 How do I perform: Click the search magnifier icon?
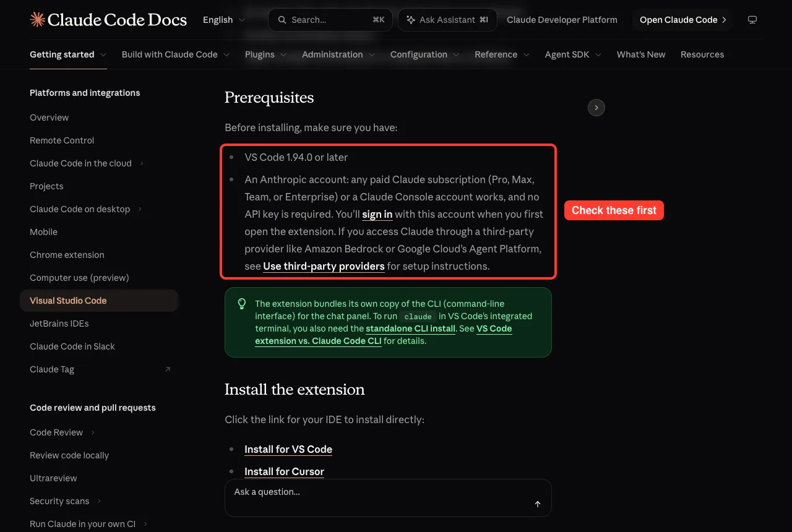[282, 20]
